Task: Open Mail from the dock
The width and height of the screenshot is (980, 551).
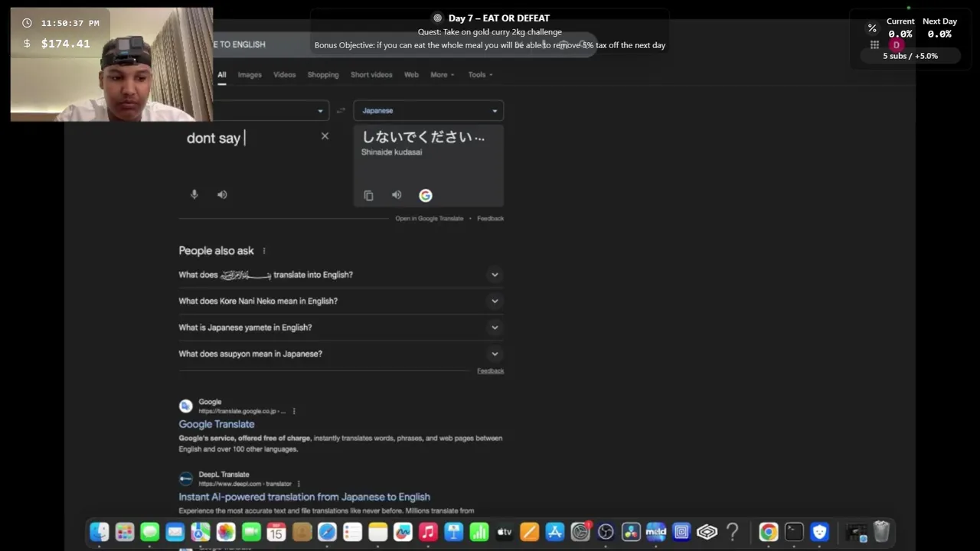Action: pos(175,532)
